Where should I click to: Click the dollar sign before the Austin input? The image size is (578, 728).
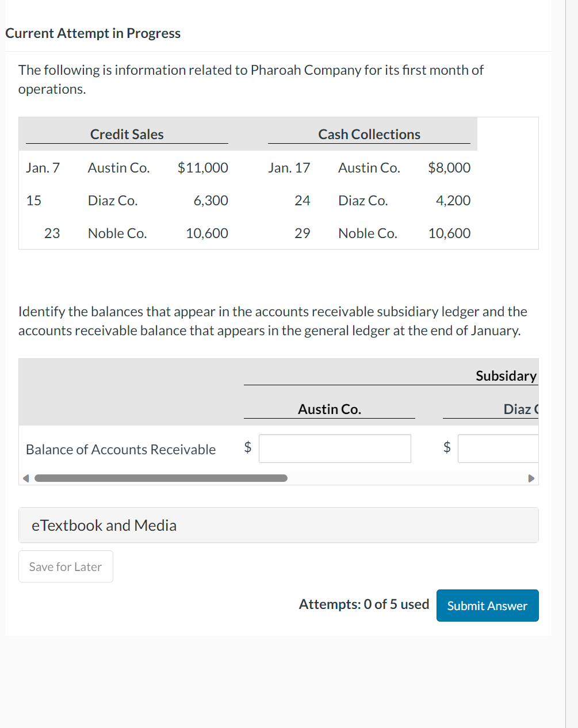click(248, 447)
